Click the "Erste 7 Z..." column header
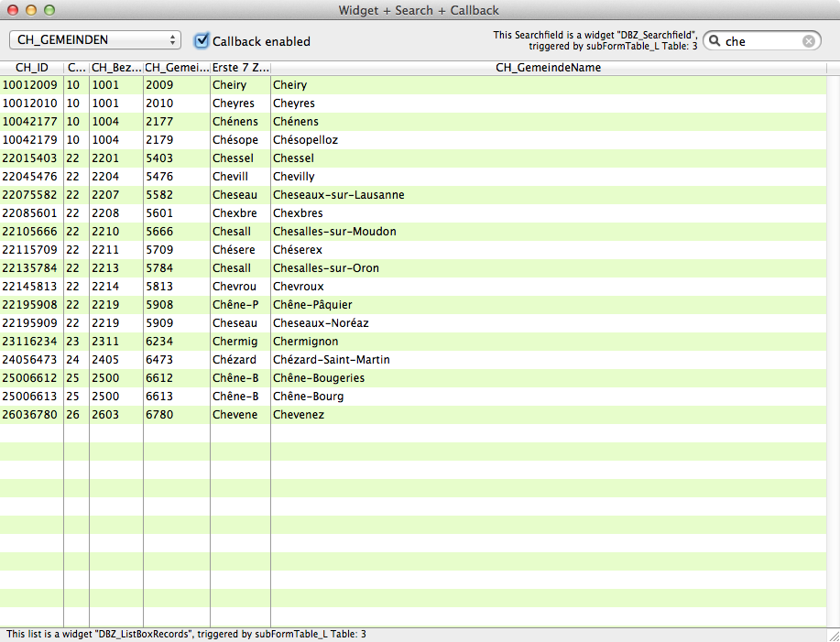This screenshot has height=642, width=840. click(x=241, y=68)
